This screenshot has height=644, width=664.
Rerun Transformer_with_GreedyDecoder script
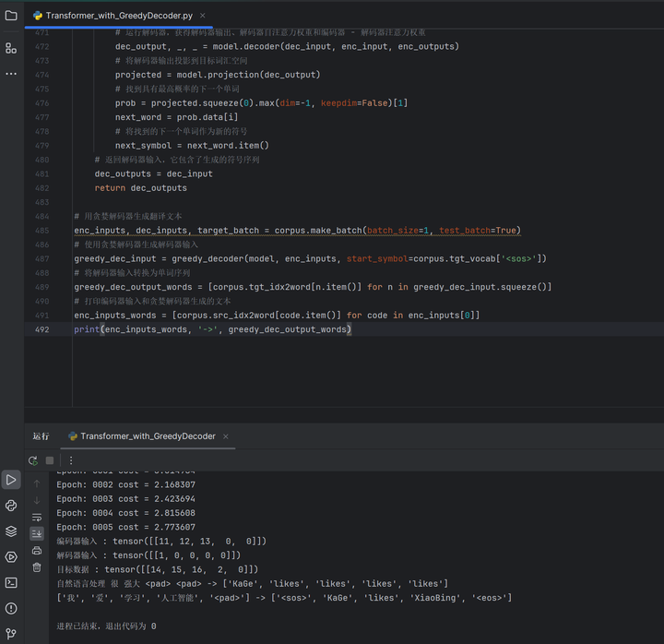(33, 460)
